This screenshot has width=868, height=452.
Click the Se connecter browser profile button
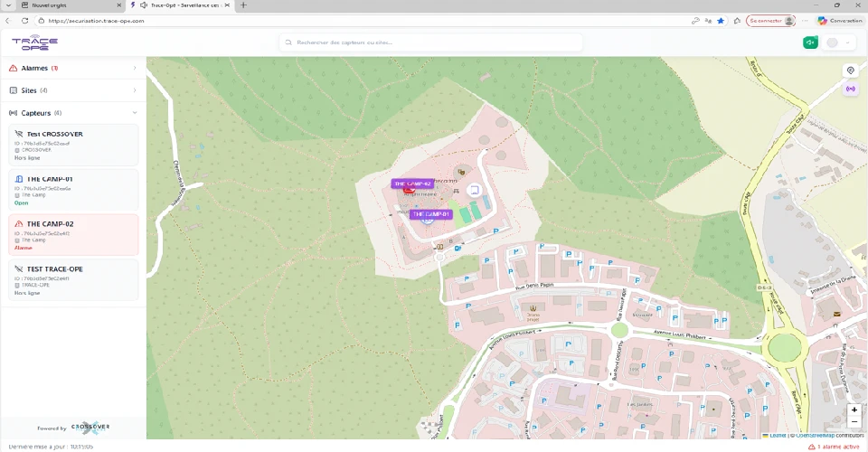(x=770, y=21)
